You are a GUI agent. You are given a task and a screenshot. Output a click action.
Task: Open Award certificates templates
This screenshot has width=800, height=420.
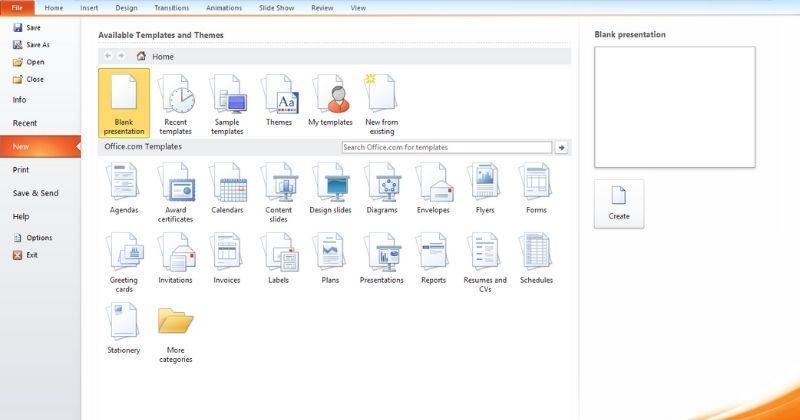pos(176,192)
